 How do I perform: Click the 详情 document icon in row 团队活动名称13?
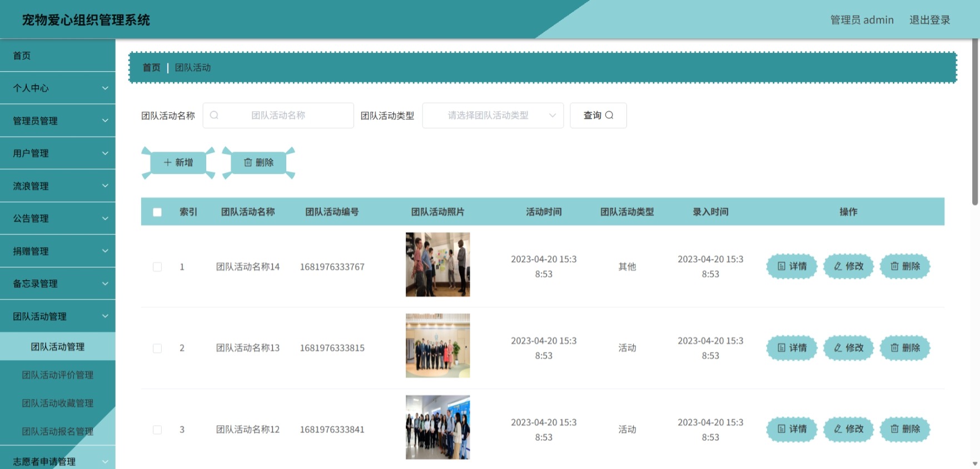[782, 348]
